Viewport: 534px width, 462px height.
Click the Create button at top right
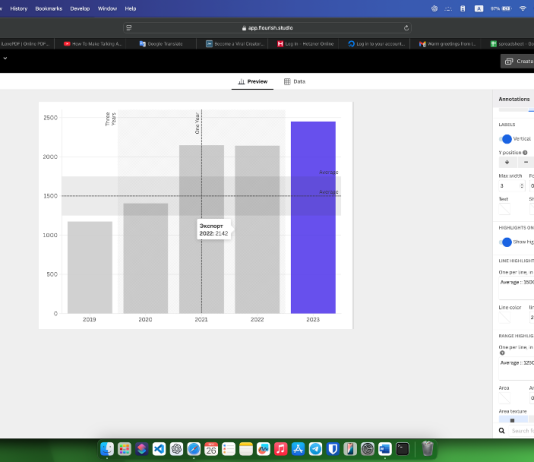click(519, 61)
